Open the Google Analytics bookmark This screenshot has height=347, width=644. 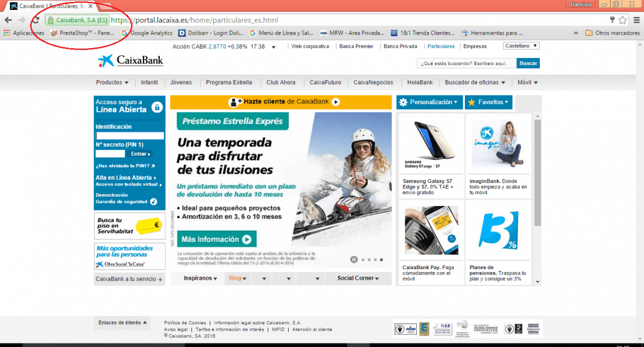146,33
